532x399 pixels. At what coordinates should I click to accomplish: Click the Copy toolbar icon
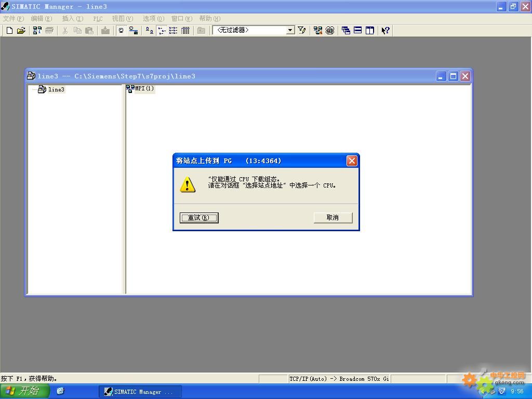(x=77, y=31)
